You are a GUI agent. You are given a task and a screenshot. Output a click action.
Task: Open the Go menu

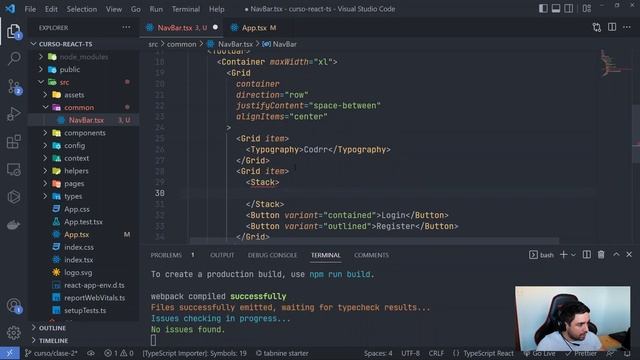pyautogui.click(x=136, y=9)
